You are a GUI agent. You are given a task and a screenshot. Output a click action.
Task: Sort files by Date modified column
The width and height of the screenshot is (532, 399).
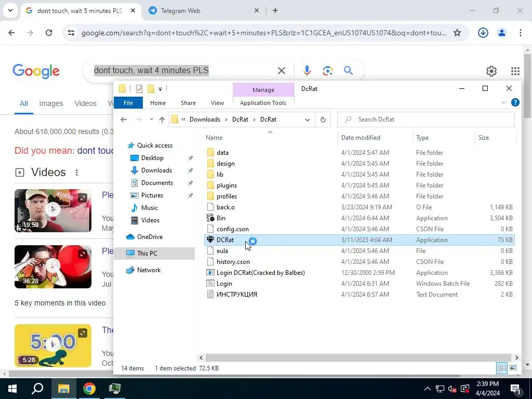(x=361, y=137)
